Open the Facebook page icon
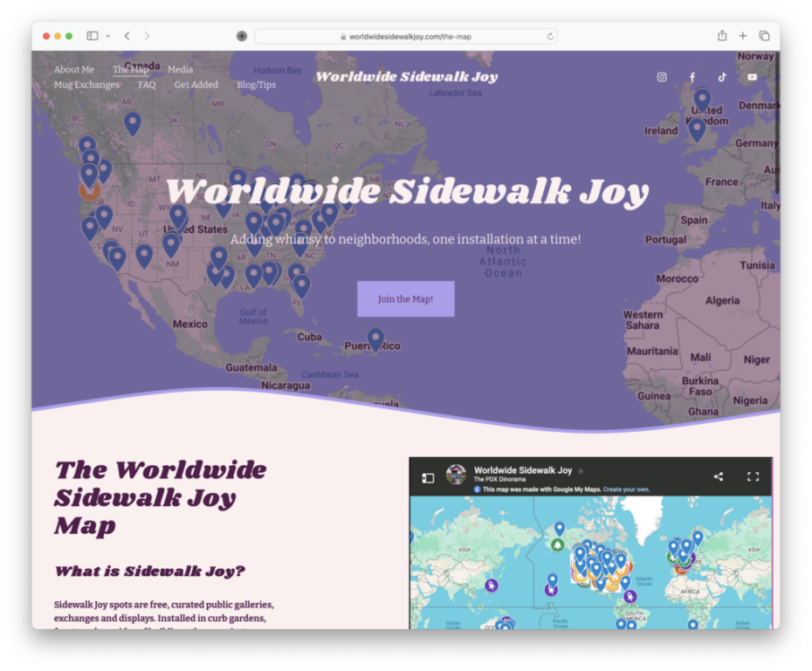Screen dimensions: 812x671 click(692, 77)
